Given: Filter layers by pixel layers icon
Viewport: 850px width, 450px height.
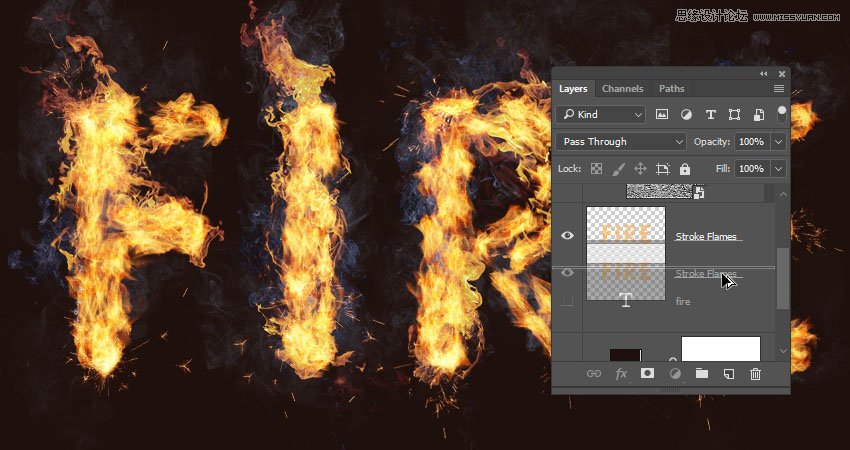Looking at the screenshot, I should pos(662,115).
